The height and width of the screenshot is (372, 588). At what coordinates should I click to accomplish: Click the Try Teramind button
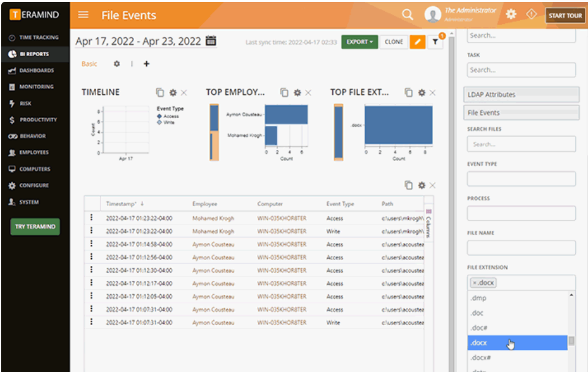tap(35, 226)
